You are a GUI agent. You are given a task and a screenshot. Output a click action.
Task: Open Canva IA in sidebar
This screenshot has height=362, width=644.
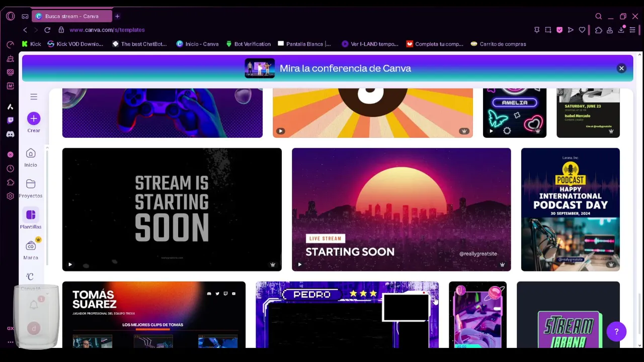click(31, 282)
